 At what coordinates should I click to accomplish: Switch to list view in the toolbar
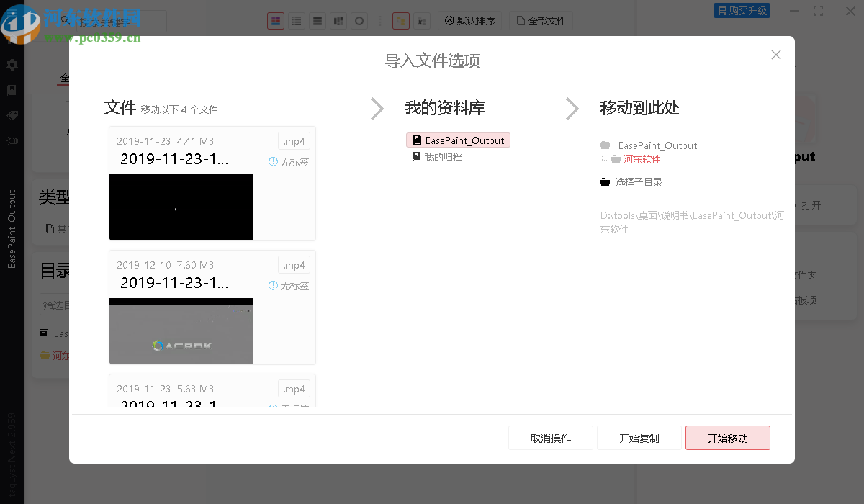click(297, 21)
